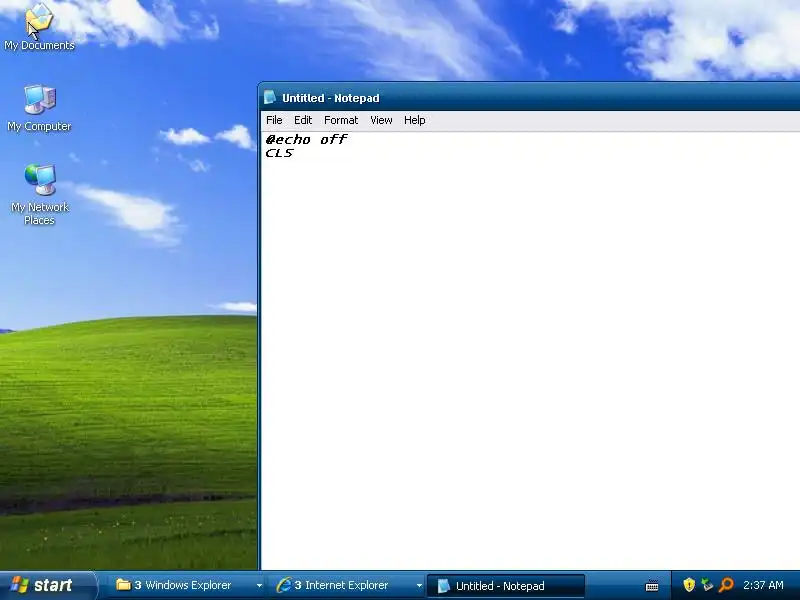Image resolution: width=800 pixels, height=600 pixels.
Task: Select the My Computer desktop icon
Action: [39, 108]
